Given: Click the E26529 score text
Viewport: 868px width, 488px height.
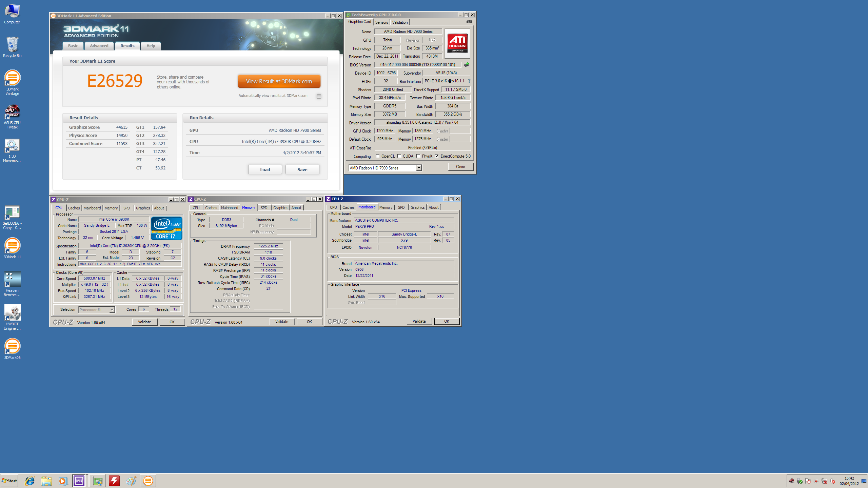Looking at the screenshot, I should click(115, 81).
